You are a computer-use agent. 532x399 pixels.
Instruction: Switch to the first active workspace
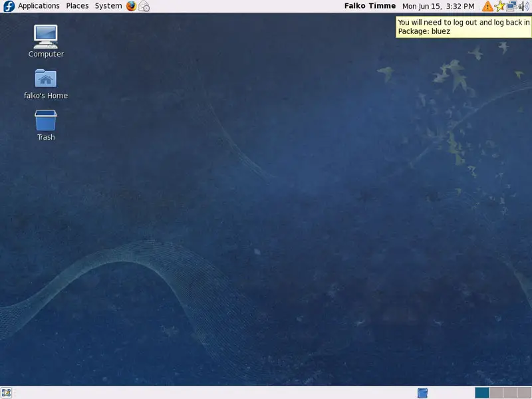tap(481, 393)
